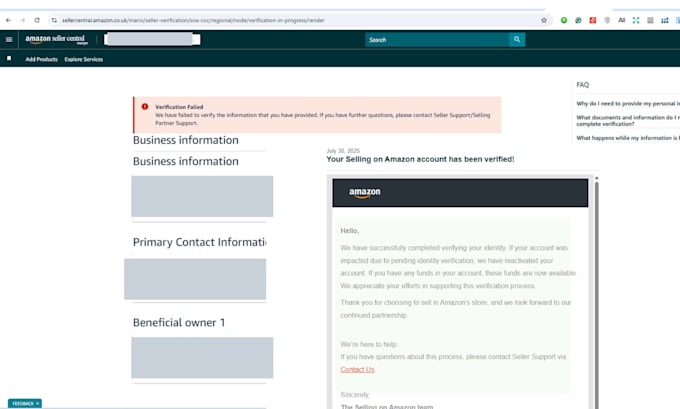680x409 pixels.
Task: Reload the page
Action: pos(37,20)
